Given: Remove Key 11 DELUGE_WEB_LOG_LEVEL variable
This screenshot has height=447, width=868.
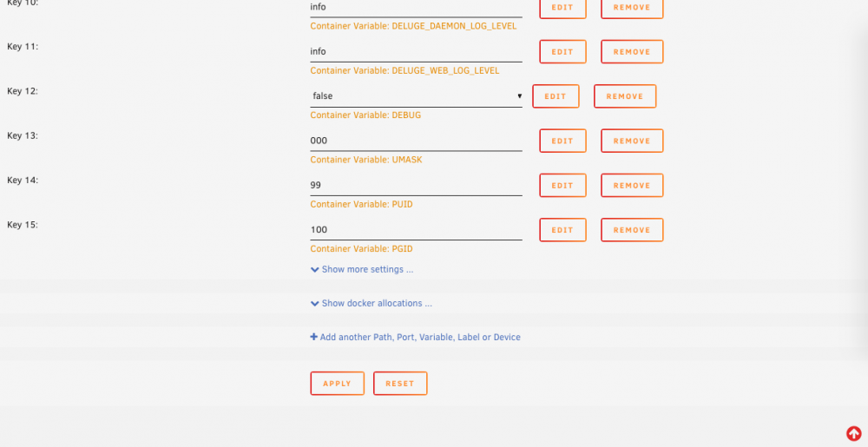Looking at the screenshot, I should (x=632, y=52).
